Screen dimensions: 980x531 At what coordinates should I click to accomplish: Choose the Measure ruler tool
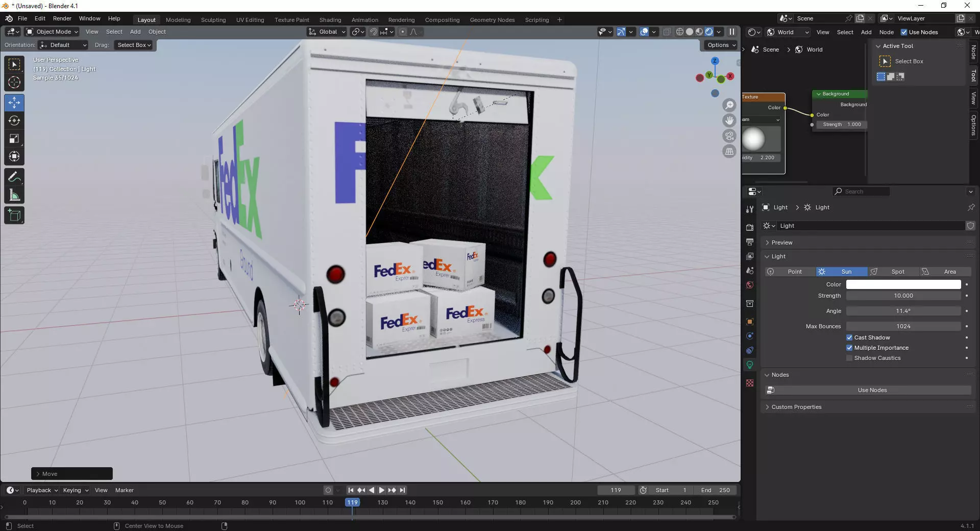[x=14, y=195]
